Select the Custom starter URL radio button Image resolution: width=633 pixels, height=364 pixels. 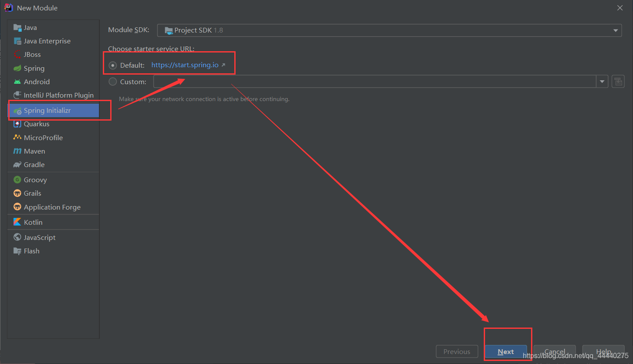point(113,82)
